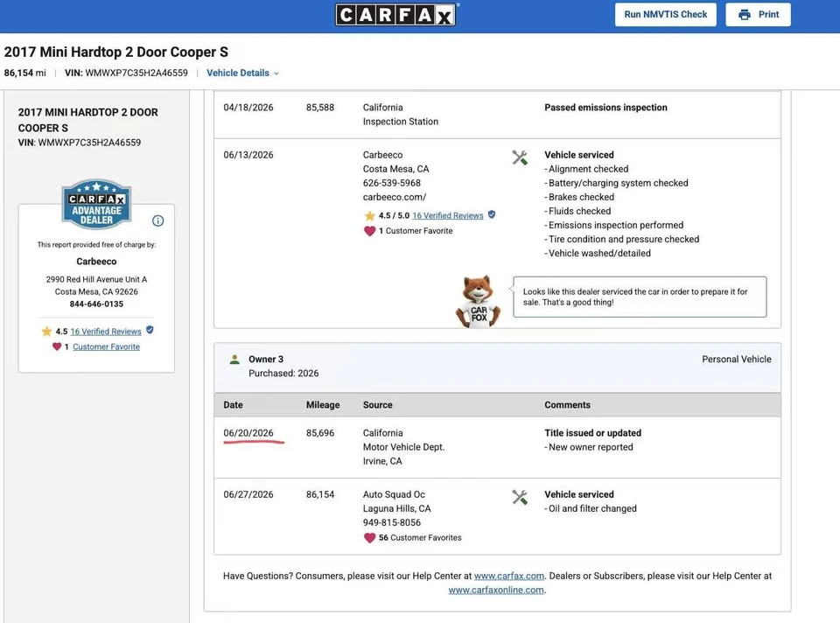Open Carbeeco record 16 Verified Reviews link

point(448,215)
